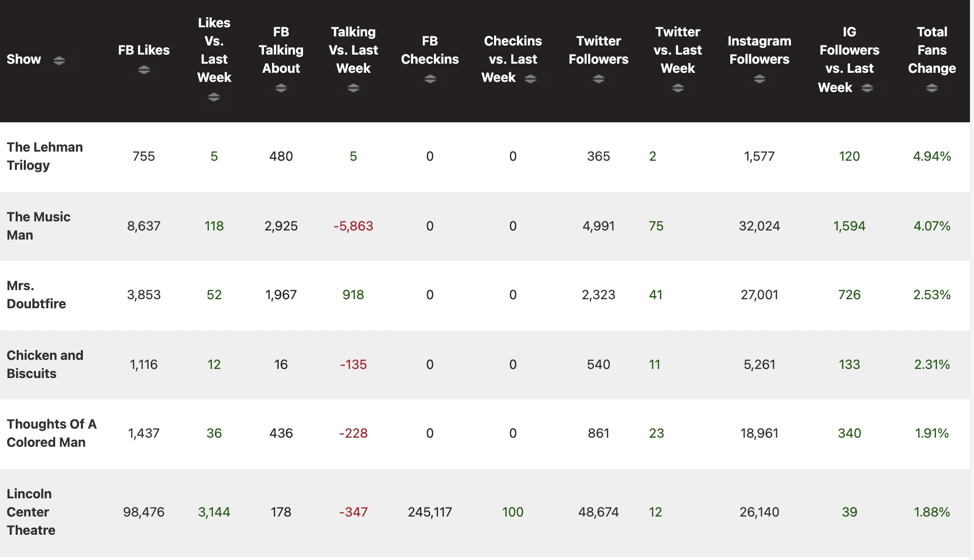Sort by Total Fans Change arrow icon
Image resolution: width=974 pixels, height=560 pixels.
pos(932,88)
